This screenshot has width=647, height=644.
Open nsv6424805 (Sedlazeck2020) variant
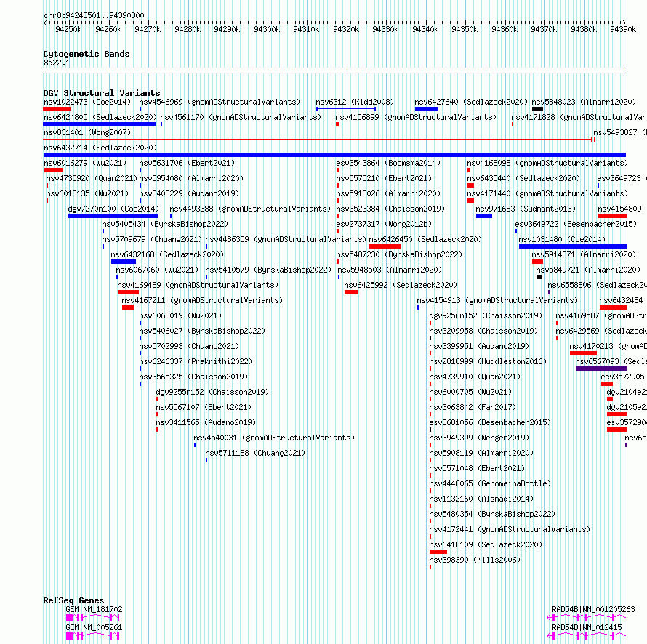point(100,117)
